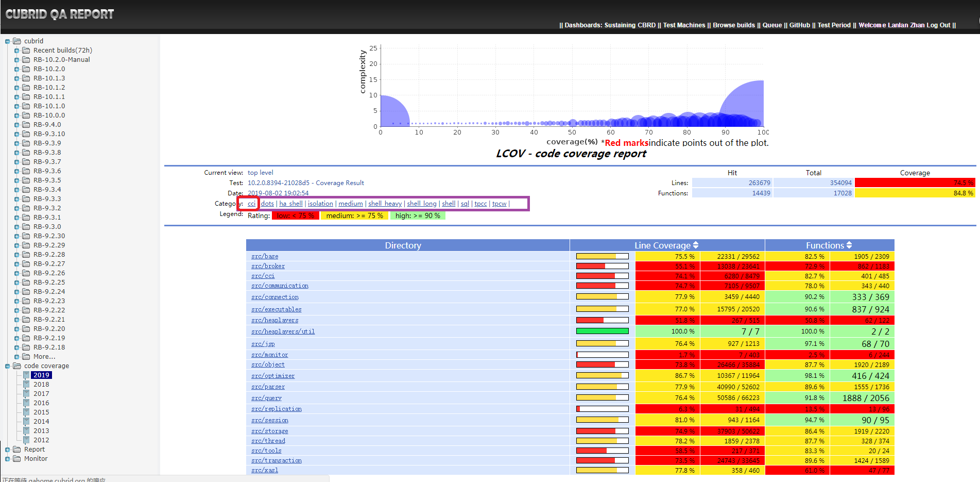The width and height of the screenshot is (980, 482).
Task: Click the 2012 report page icon
Action: pos(26,440)
